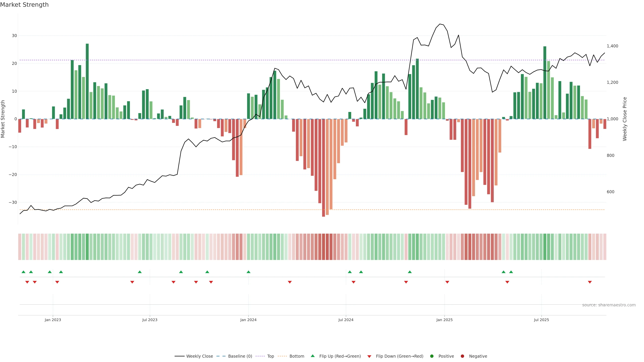Click the tallest green bar in early 2023
Viewport: 644px width, 362px height.
(87, 81)
